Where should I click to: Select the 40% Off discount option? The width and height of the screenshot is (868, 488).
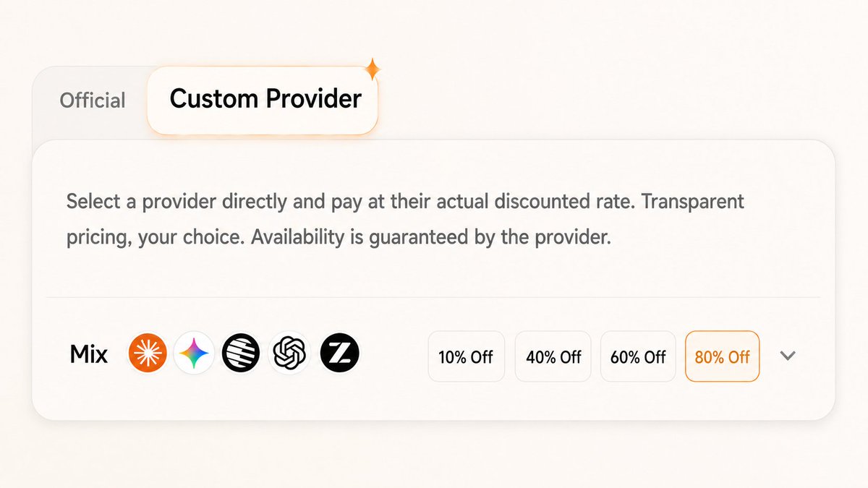click(x=553, y=356)
